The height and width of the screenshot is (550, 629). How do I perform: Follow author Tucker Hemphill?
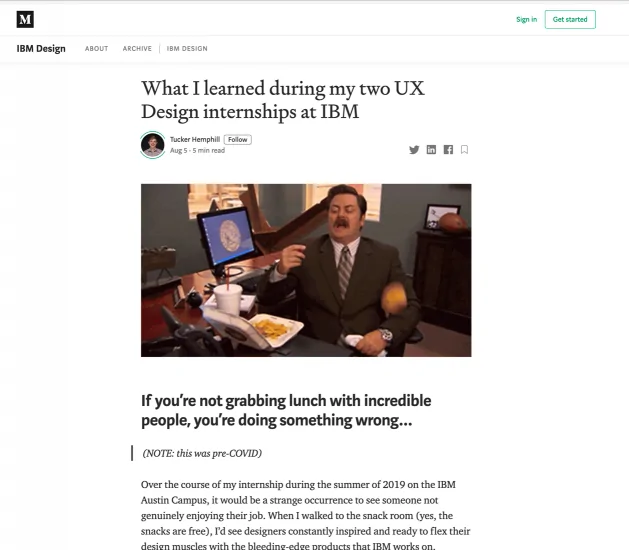[237, 140]
